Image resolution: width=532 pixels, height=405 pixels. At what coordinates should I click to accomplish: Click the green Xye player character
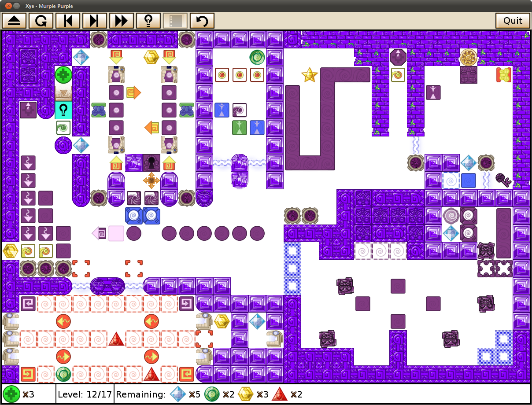pos(63,75)
